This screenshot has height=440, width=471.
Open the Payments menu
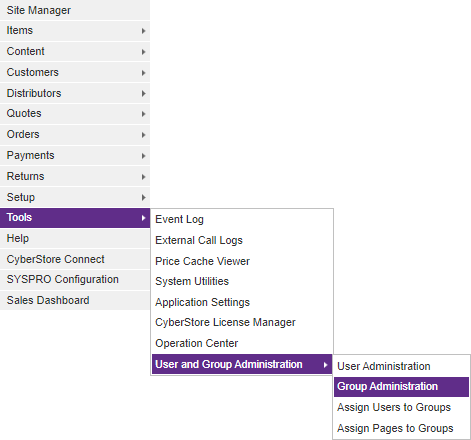75,156
